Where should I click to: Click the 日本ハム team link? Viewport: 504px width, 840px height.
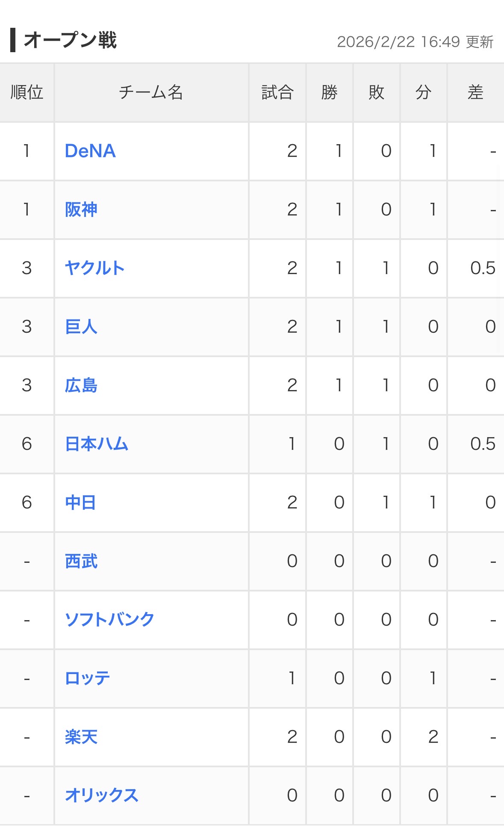(x=97, y=444)
